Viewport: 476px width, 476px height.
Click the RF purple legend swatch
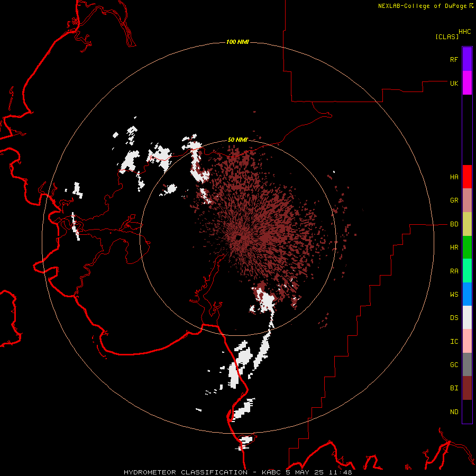point(467,59)
